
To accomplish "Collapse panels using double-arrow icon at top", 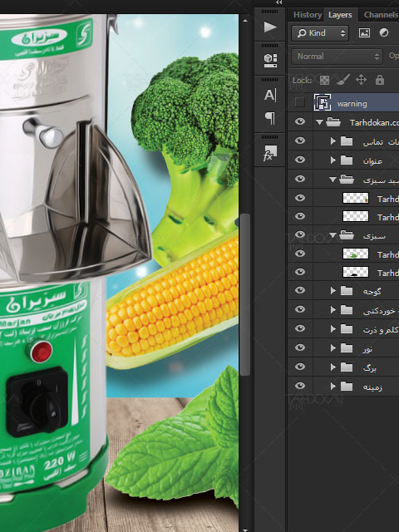I will 279,2.
